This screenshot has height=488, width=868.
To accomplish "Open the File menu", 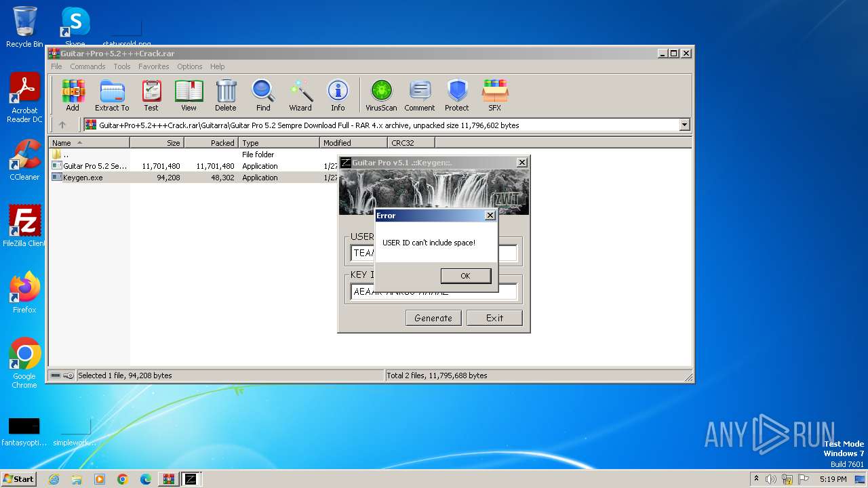I will (56, 66).
